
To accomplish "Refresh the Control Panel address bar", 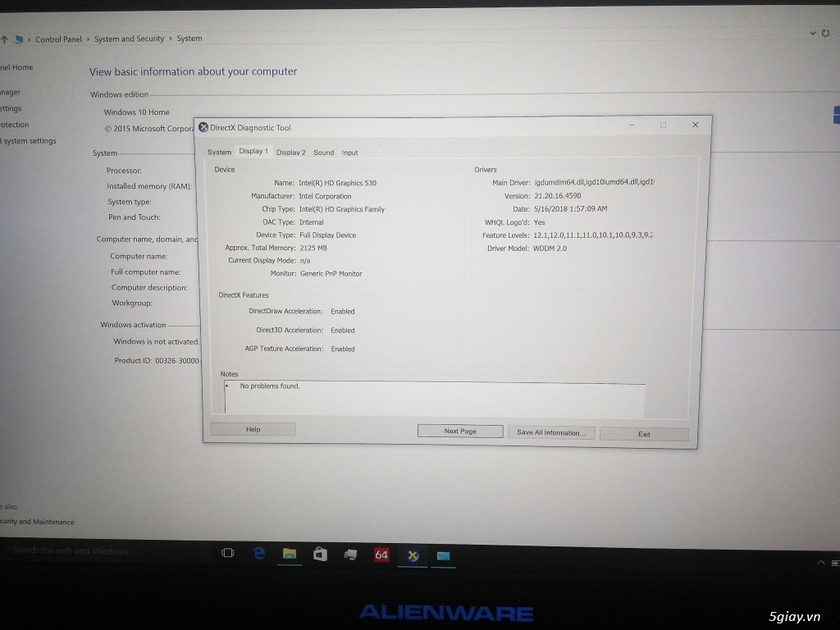I will (825, 33).
